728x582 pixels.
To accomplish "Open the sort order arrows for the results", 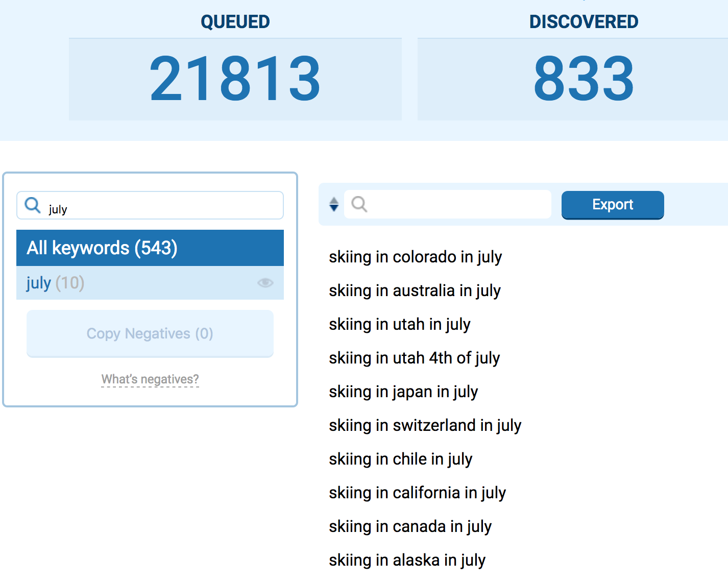I will coord(334,204).
